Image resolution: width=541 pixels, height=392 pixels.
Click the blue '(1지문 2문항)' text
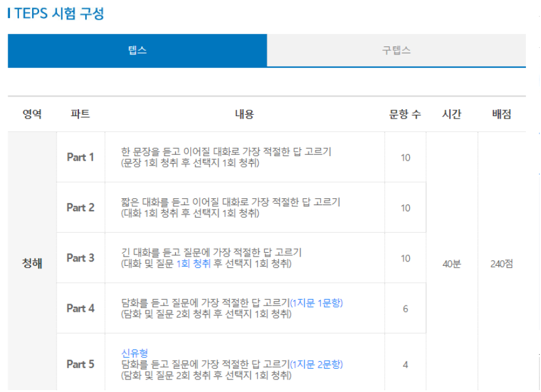click(316, 364)
